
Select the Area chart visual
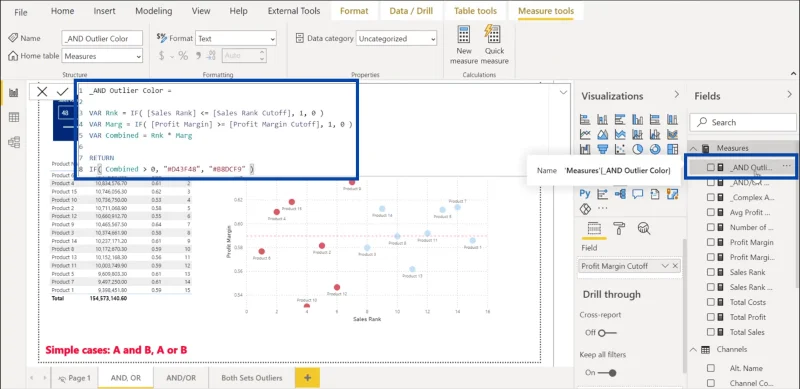pyautogui.click(x=603, y=134)
